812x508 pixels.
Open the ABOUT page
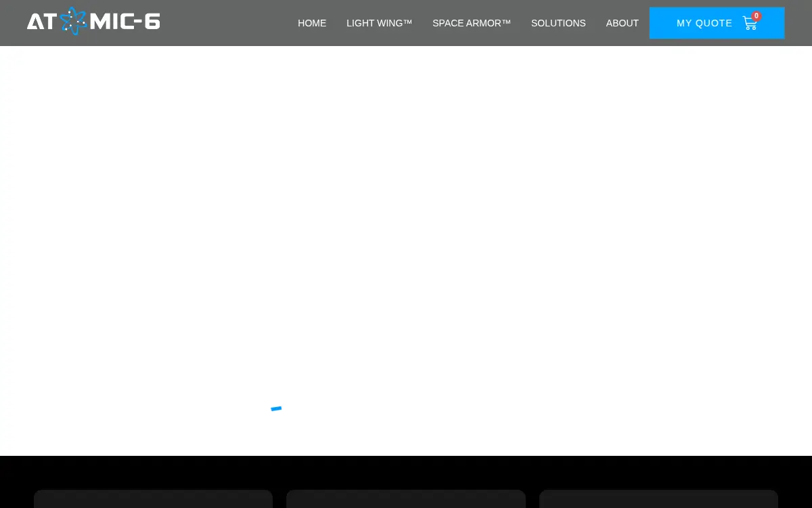[x=623, y=23]
